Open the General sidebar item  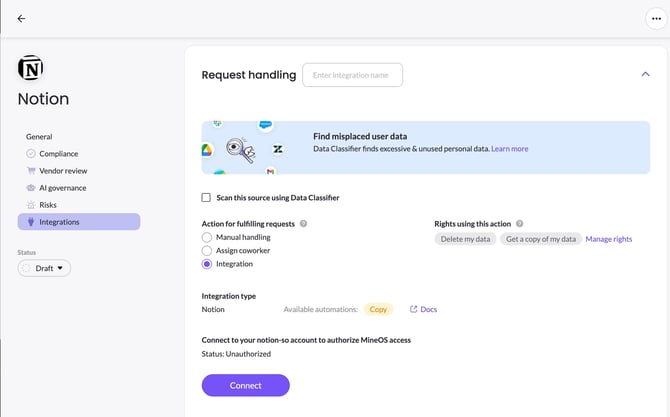(x=39, y=137)
